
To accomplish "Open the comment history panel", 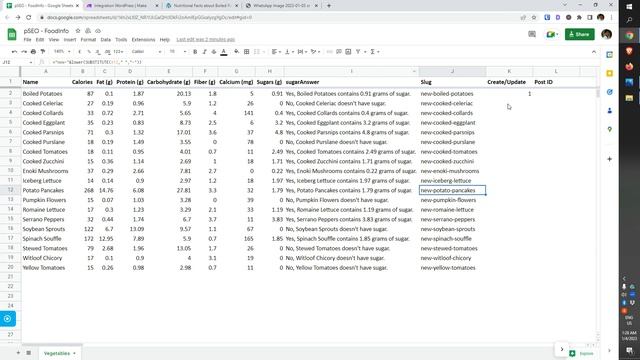I will (532, 34).
